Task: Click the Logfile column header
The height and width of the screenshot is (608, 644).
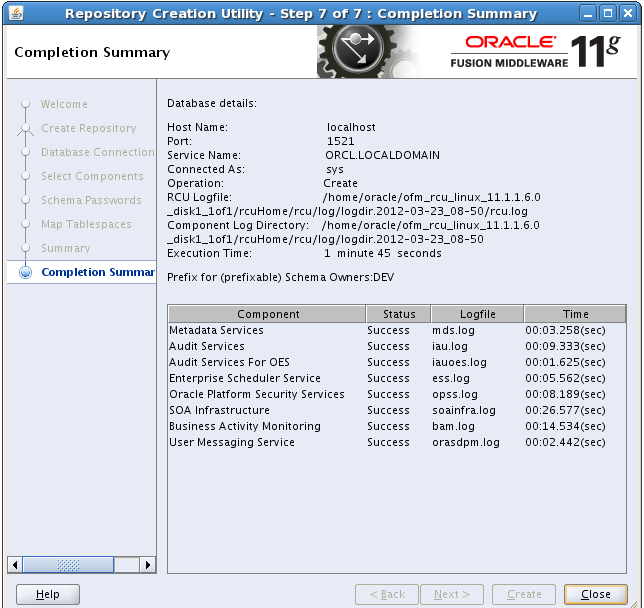Action: 477,314
